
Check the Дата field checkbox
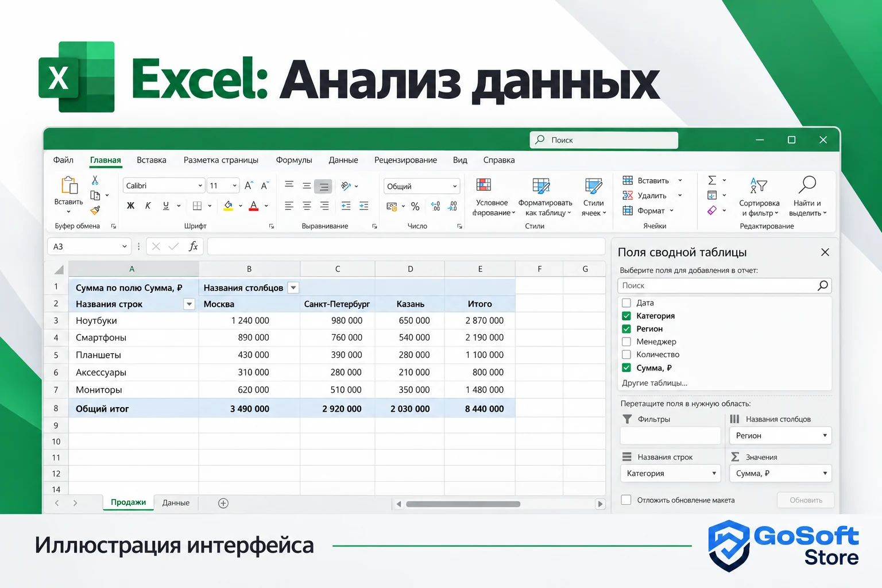[x=626, y=303]
